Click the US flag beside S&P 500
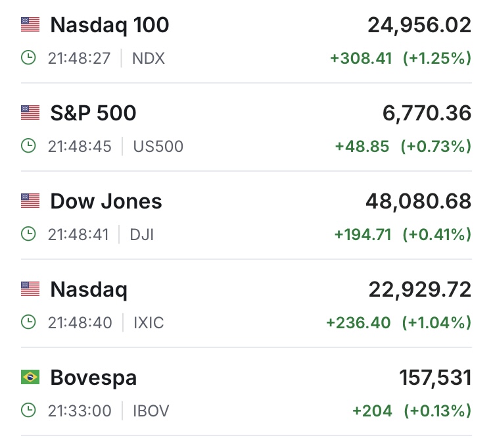Screen dimensions: 493x448 coord(30,113)
